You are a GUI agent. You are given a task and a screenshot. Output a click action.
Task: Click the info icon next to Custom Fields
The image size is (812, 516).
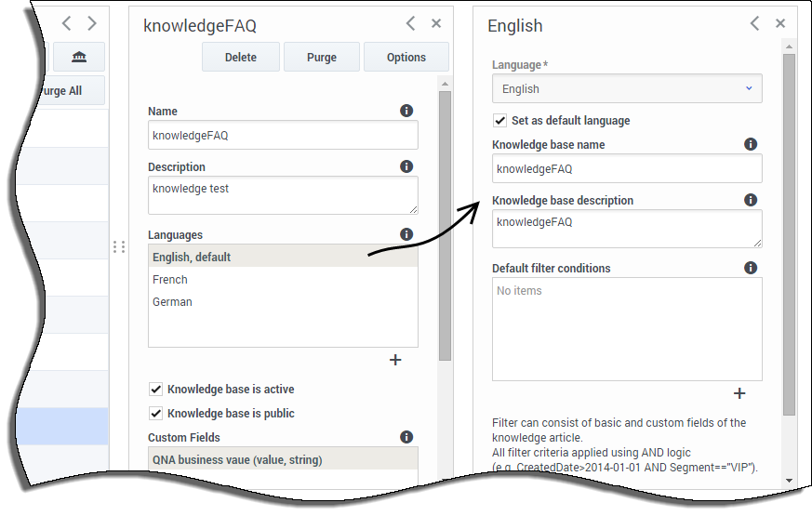click(x=406, y=437)
